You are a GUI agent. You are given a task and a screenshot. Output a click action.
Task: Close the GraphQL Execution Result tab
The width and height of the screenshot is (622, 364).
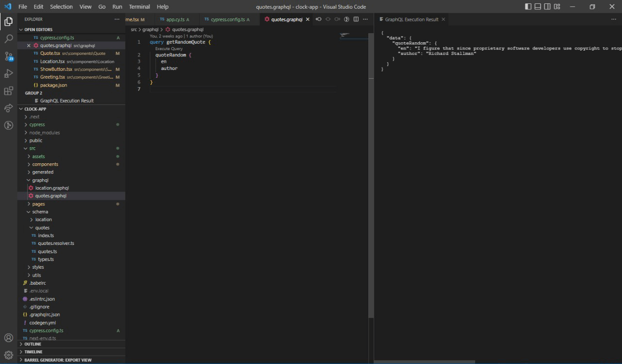click(x=443, y=19)
